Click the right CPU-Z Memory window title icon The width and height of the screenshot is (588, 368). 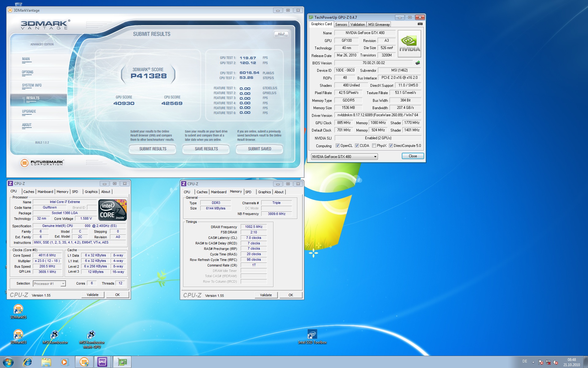click(x=184, y=184)
